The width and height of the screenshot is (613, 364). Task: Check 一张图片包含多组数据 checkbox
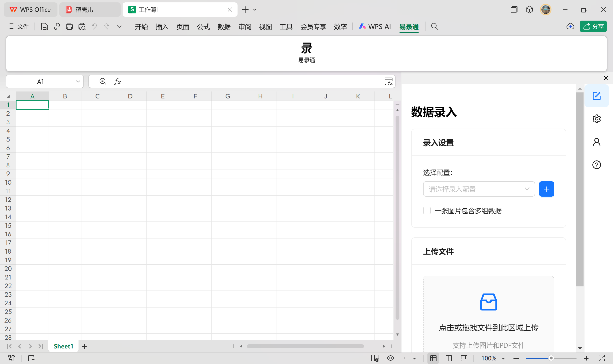[x=427, y=210]
